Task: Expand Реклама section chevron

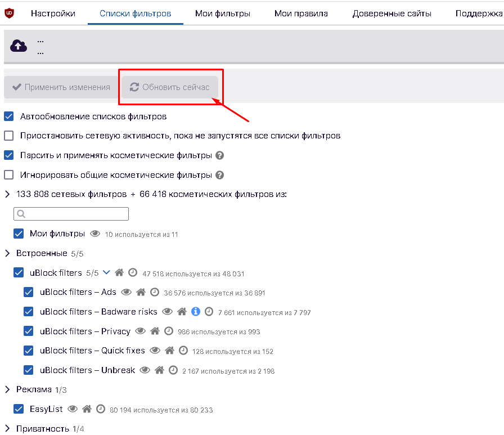Action: [7, 389]
